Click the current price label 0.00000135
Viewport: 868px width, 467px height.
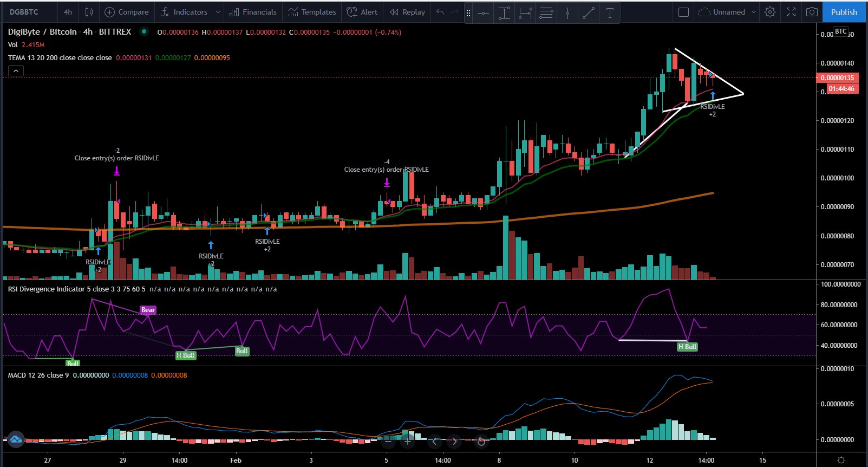[837, 77]
